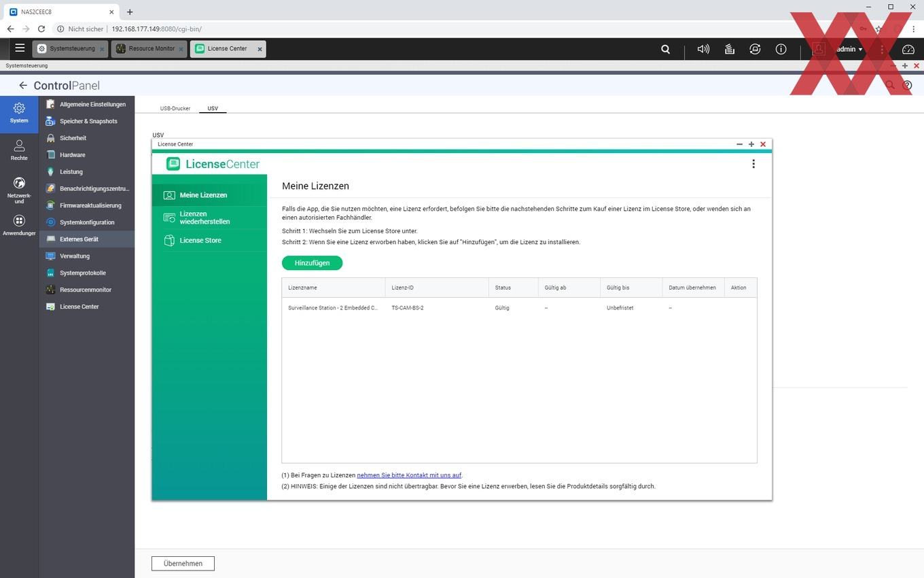Open 'nehmen Sie bitte Kontakt mit uns auf' link

coord(409,475)
